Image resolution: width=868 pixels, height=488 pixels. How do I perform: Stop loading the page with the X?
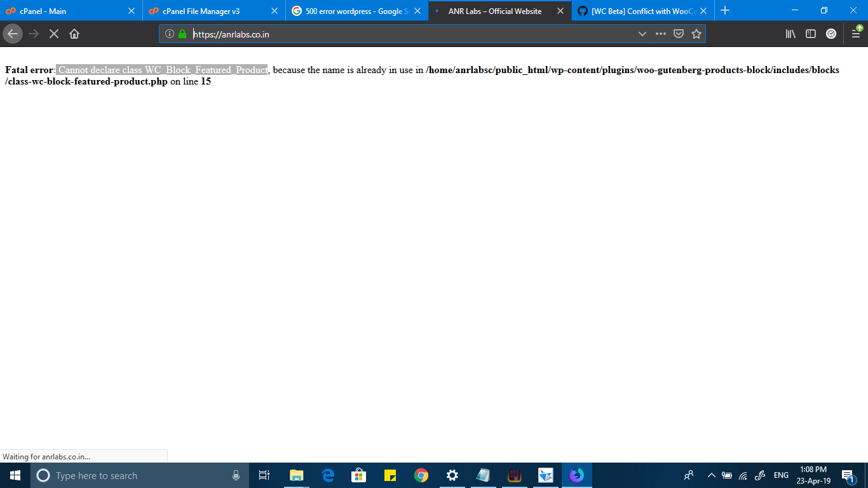point(53,34)
